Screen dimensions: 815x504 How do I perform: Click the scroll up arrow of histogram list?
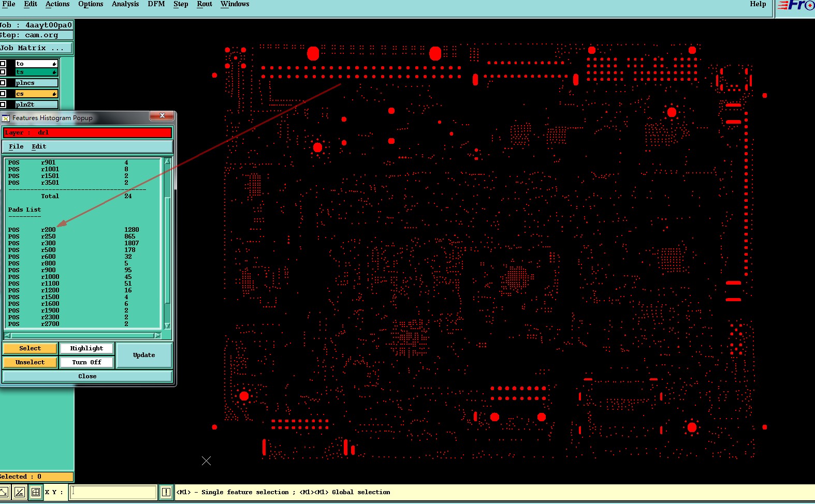(x=167, y=161)
